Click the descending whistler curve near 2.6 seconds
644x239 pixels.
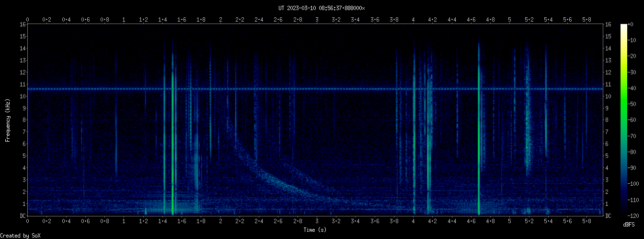[278, 183]
